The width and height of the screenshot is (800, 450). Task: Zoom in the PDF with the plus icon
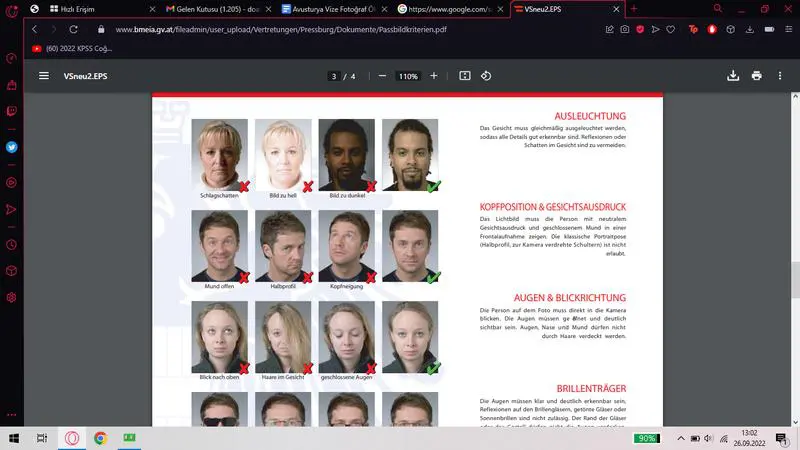[x=434, y=76]
